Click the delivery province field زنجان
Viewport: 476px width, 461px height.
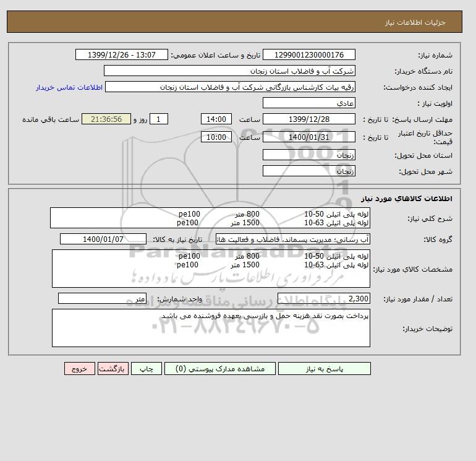coord(308,155)
